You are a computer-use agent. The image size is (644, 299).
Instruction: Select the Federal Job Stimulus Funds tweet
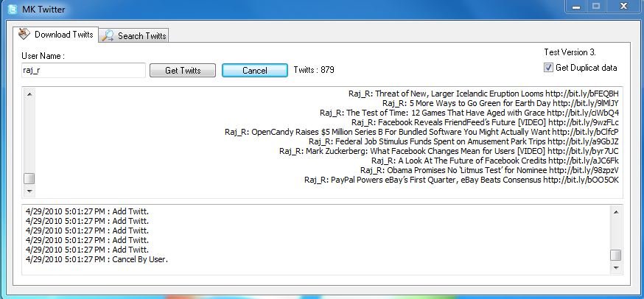[x=463, y=141]
